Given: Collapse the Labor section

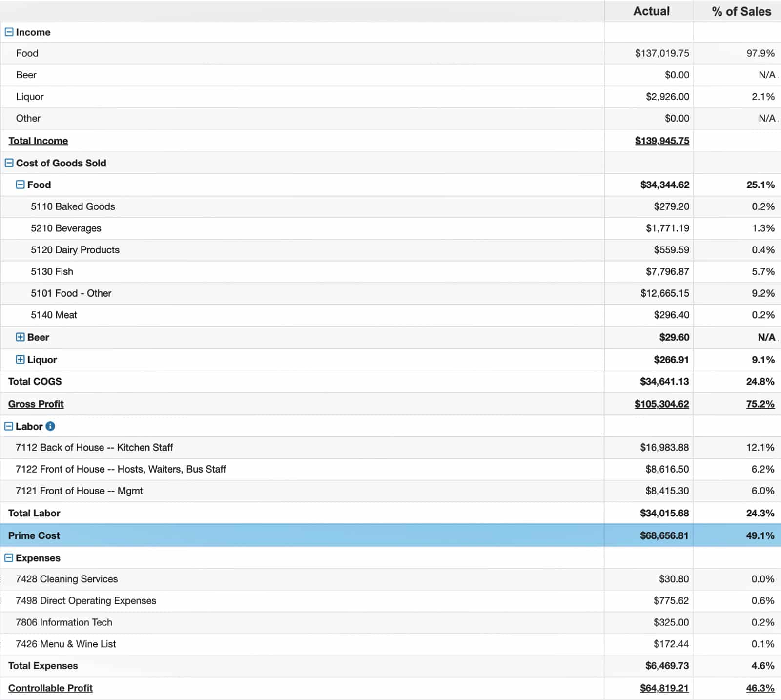Looking at the screenshot, I should coord(9,426).
